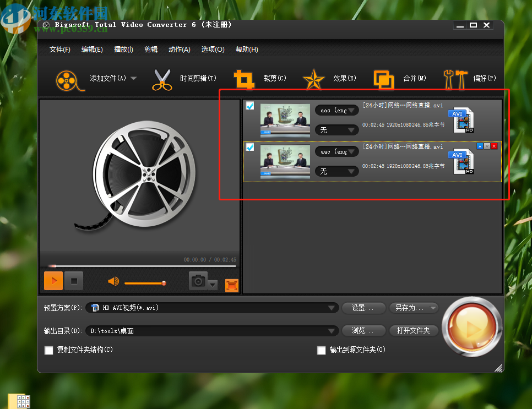Viewport: 532px width, 409px height.
Task: Expand the 添加文件 dropdown arrow
Action: pyautogui.click(x=134, y=78)
